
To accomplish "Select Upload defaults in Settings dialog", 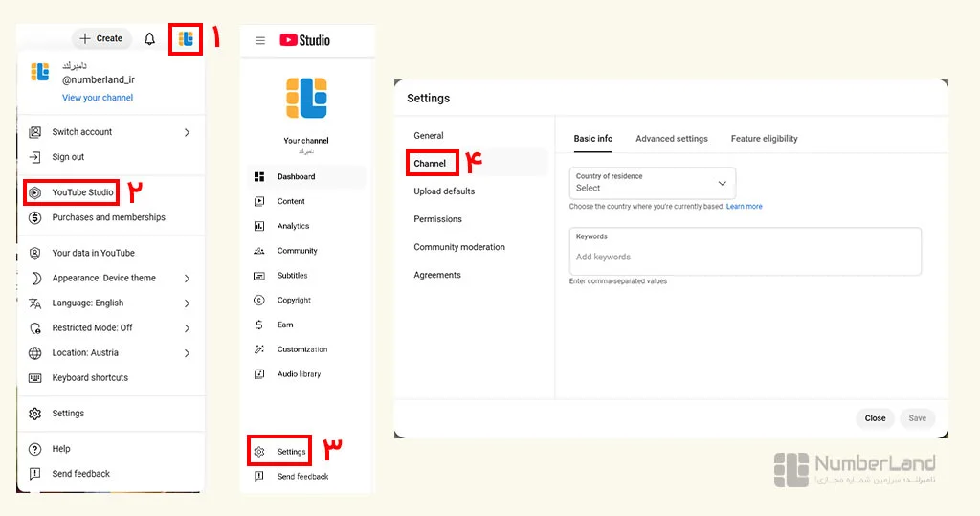I will (x=444, y=191).
